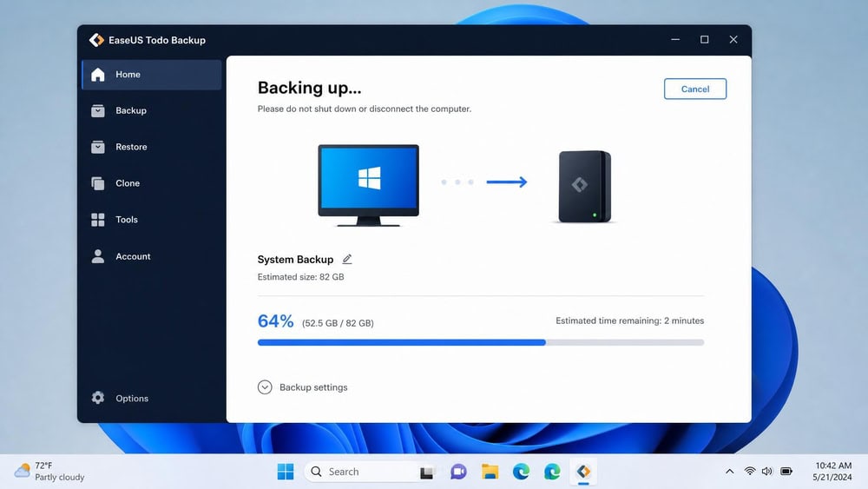Click the source computer monitor image
The width and height of the screenshot is (868, 489).
tap(368, 185)
